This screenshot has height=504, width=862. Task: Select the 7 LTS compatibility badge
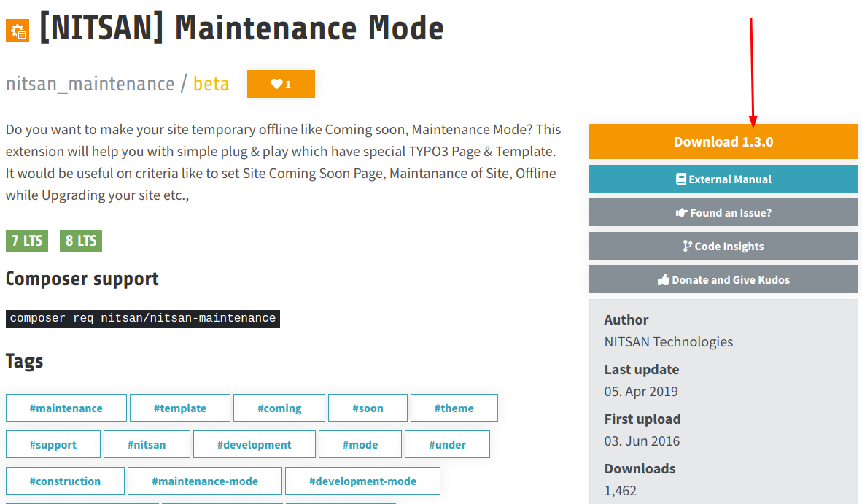tap(26, 241)
